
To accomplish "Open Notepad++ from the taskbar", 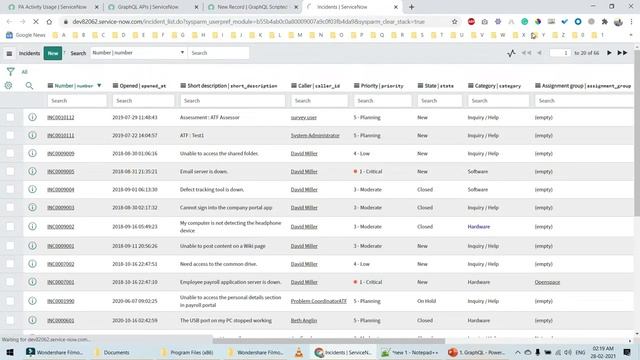I will click(409, 352).
